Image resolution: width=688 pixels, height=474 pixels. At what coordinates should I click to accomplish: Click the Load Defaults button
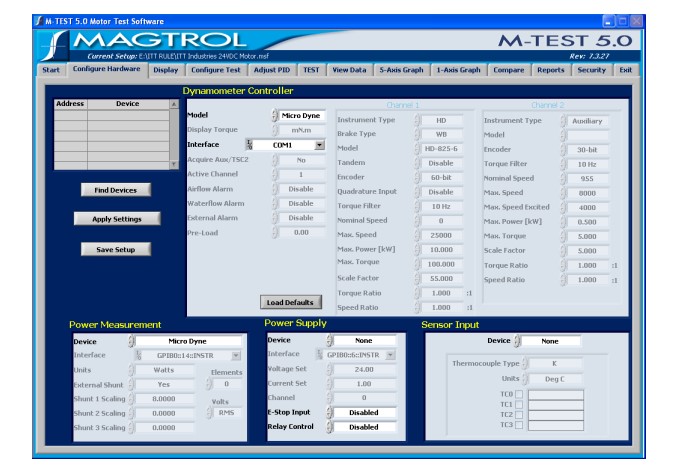291,302
